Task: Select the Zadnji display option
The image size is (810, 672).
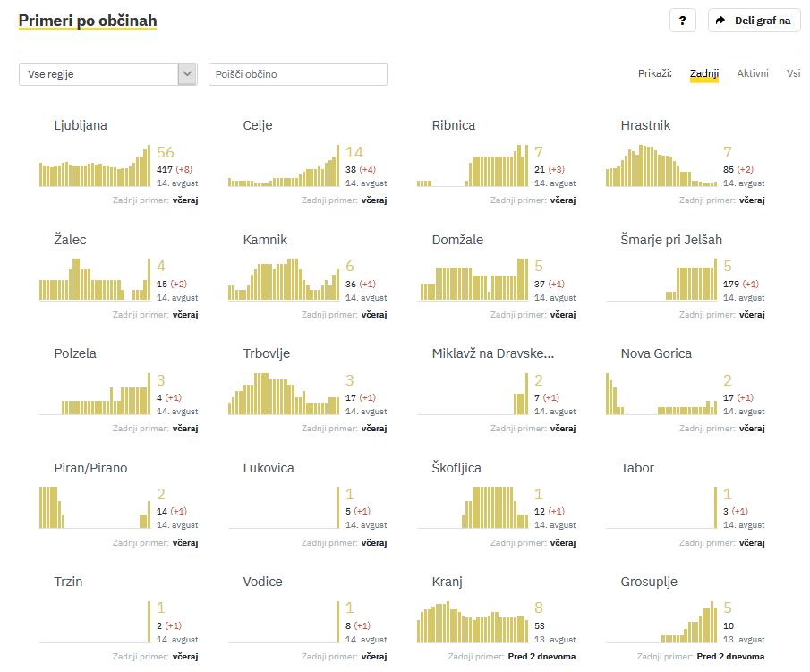Action: click(x=703, y=73)
